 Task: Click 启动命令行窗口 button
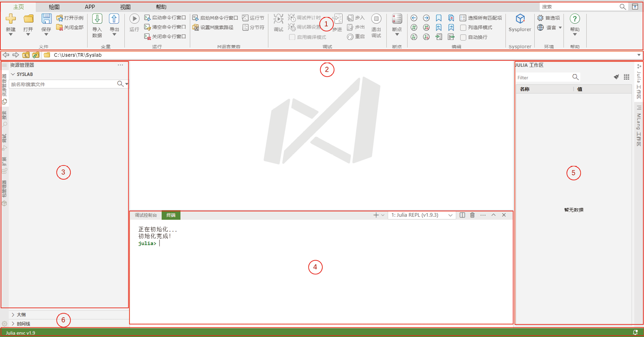(165, 18)
